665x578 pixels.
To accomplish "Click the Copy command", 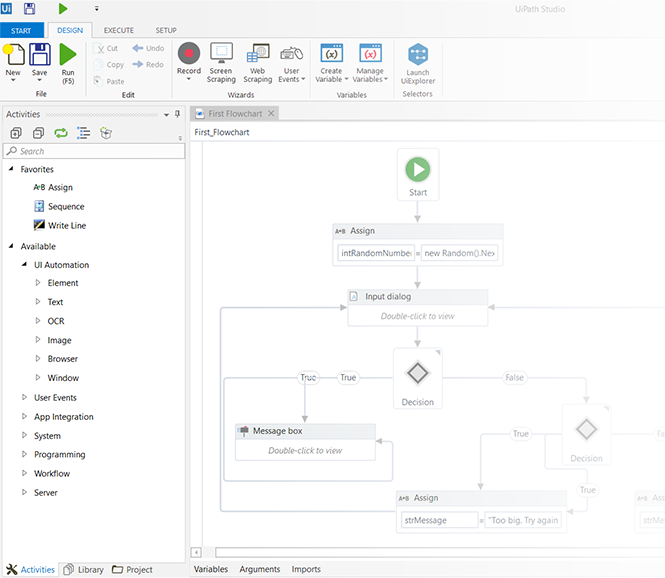I will [109, 64].
